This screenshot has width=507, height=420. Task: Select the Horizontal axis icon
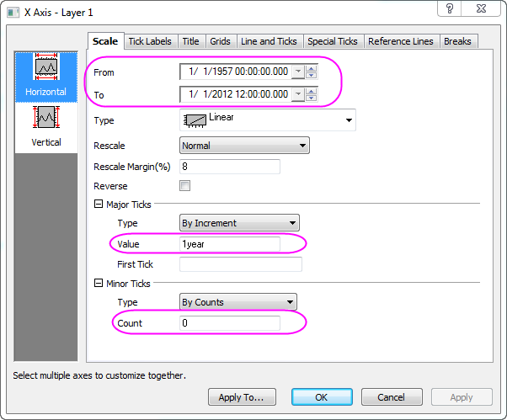[x=46, y=76]
